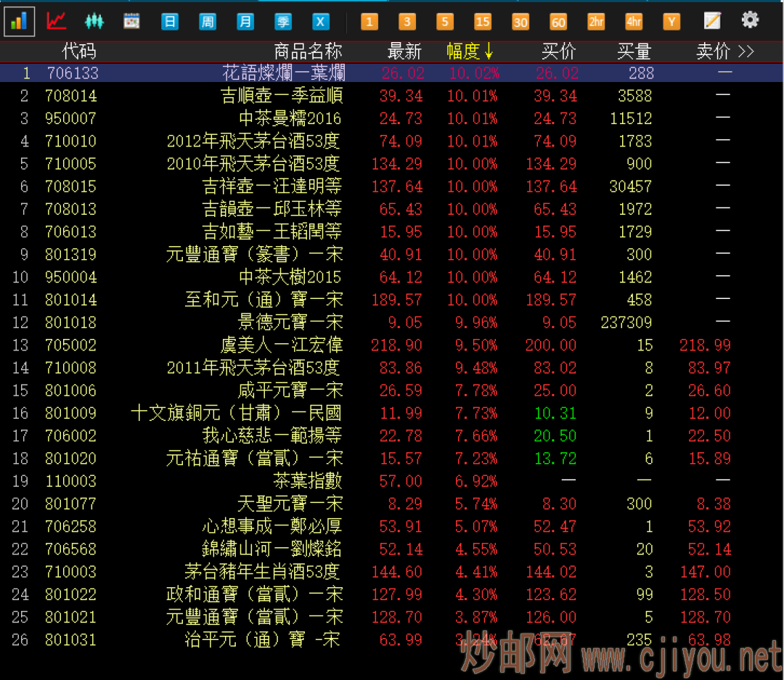
Task: Select the 1-minute interval icon
Action: tap(369, 22)
